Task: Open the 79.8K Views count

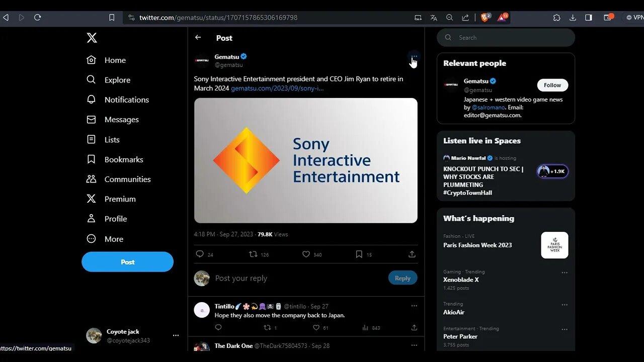Action: tap(273, 234)
